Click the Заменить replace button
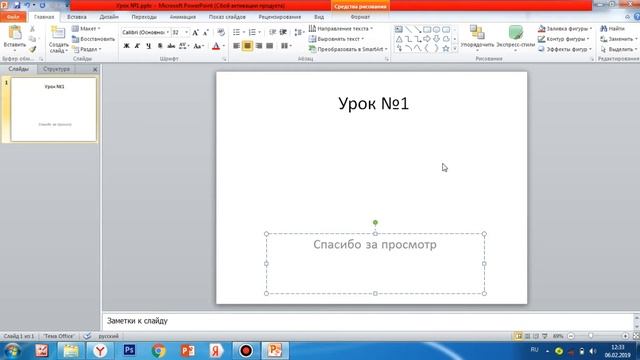 [x=618, y=39]
